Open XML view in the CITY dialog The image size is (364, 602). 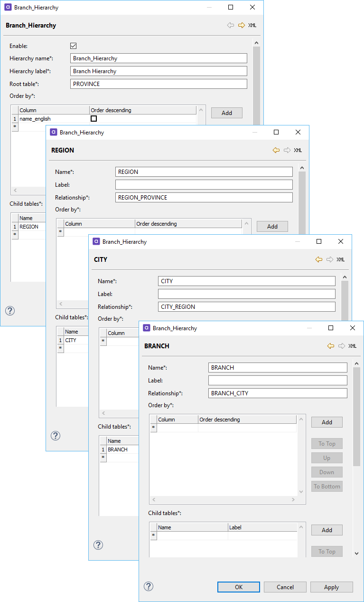click(x=340, y=260)
